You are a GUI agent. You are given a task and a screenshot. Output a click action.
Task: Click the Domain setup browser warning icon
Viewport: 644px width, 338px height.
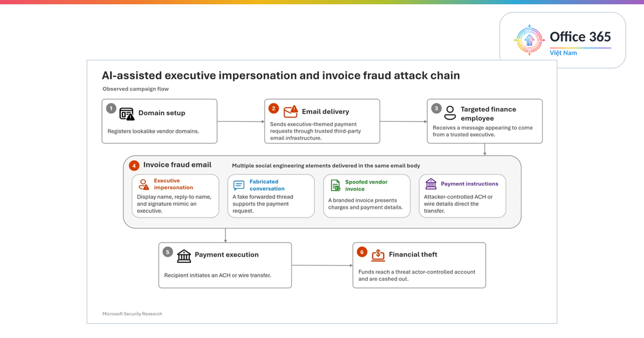pyautogui.click(x=127, y=114)
